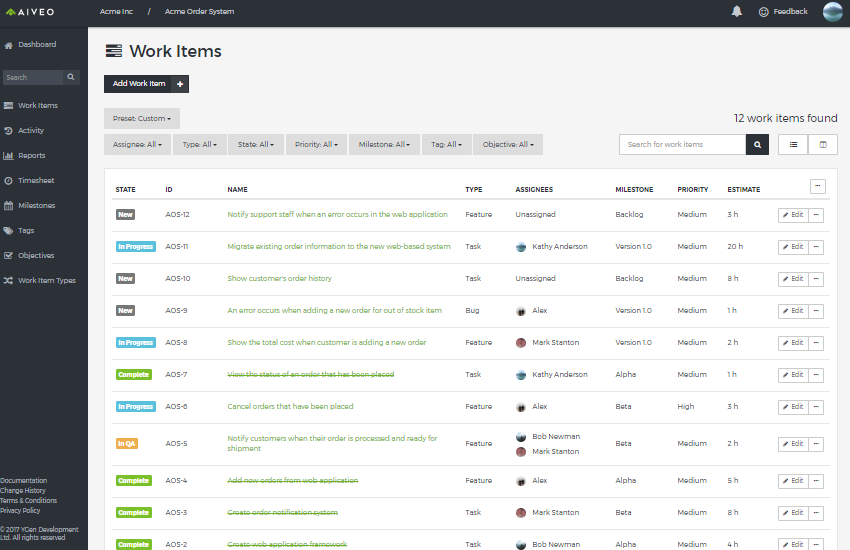Go to Timesheet in the sidebar
This screenshot has width=850, height=550.
click(x=36, y=181)
